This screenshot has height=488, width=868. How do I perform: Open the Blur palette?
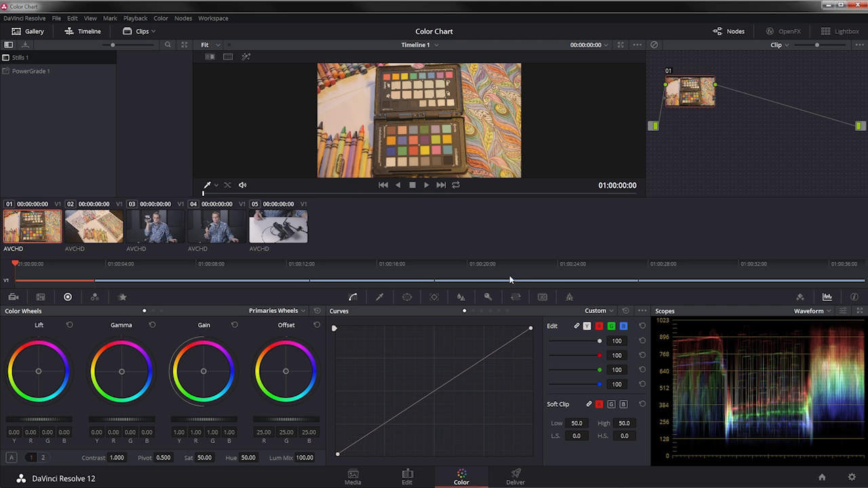(x=461, y=297)
